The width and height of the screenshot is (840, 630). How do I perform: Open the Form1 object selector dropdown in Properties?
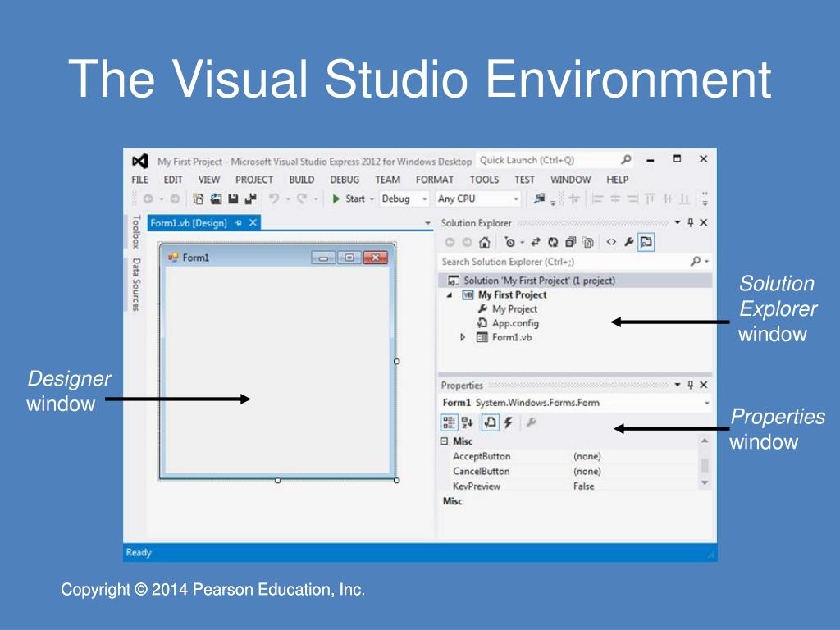[706, 403]
